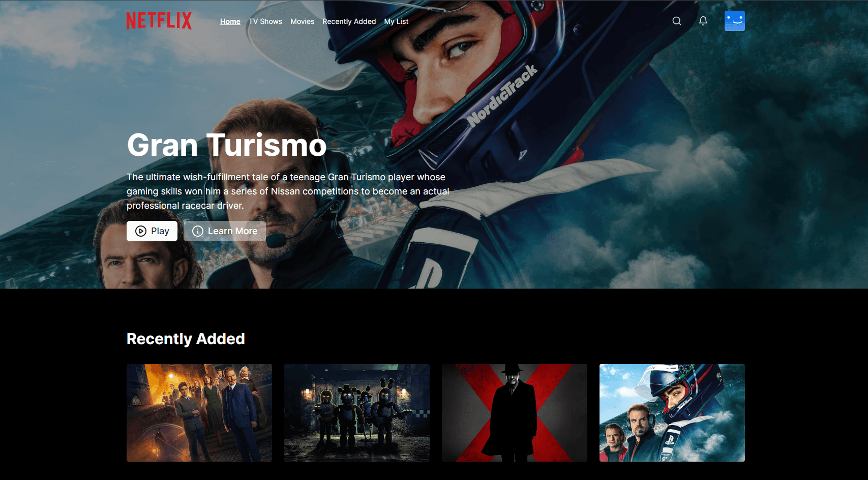Play Gran Turismo with the Play button
The height and width of the screenshot is (480, 868).
click(152, 231)
